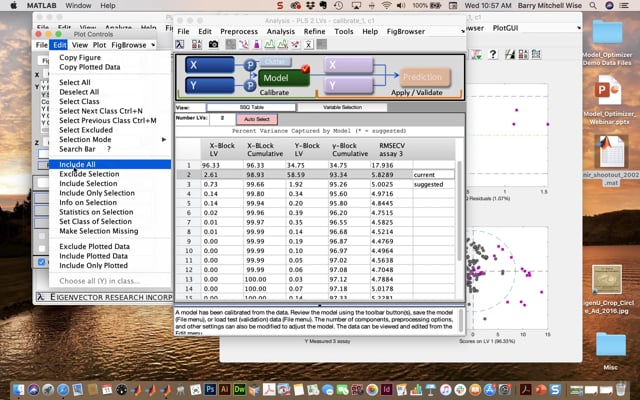The image size is (640, 400).
Task: Open InDesign from the dock
Action: 386,389
